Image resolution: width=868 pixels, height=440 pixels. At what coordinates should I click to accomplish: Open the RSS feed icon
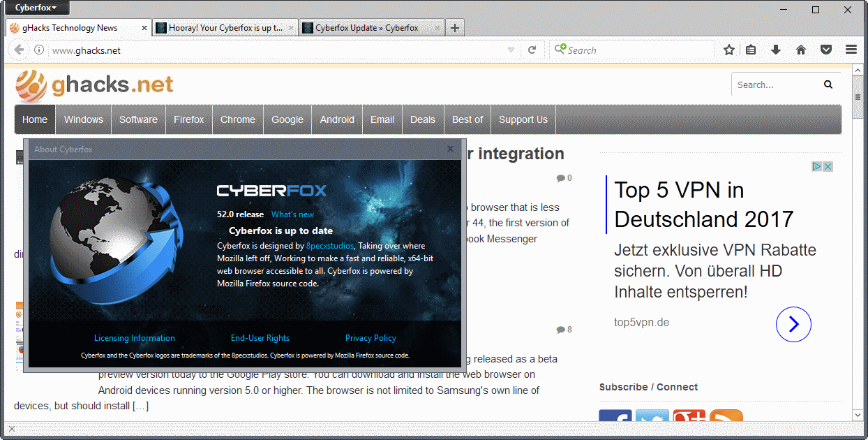pos(726,416)
